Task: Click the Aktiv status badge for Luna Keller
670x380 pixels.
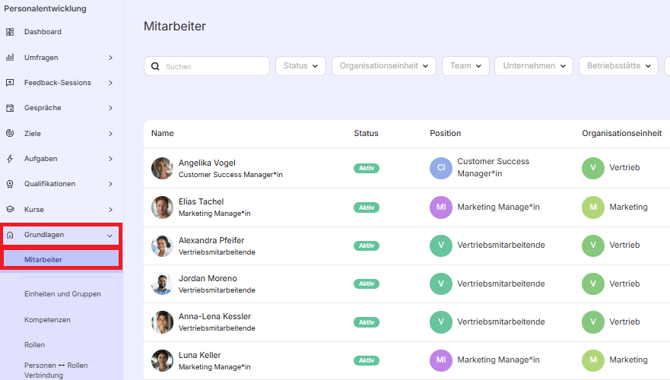Action: (x=366, y=360)
